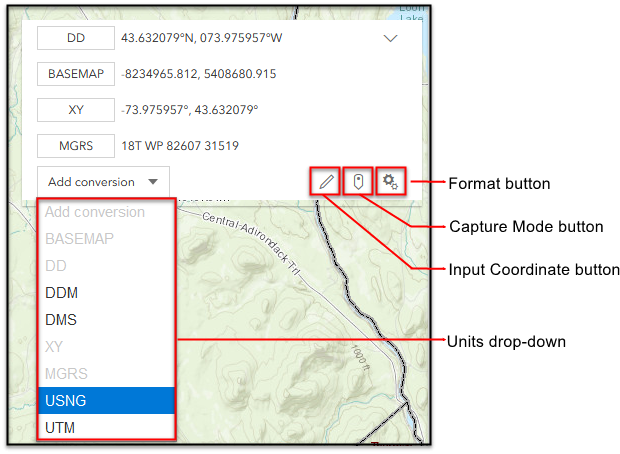Click the MGRS coordinate value 18T WP
The height and width of the screenshot is (454, 620).
click(x=179, y=146)
